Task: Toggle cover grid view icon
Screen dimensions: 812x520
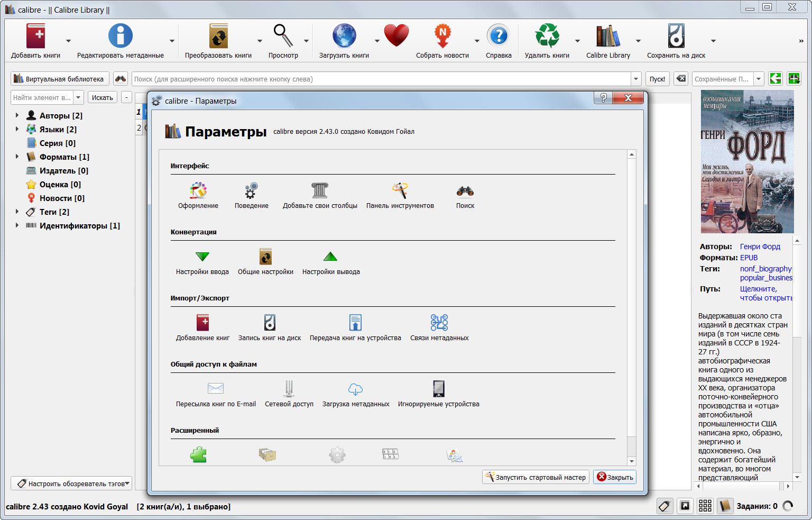Action: tap(705, 506)
